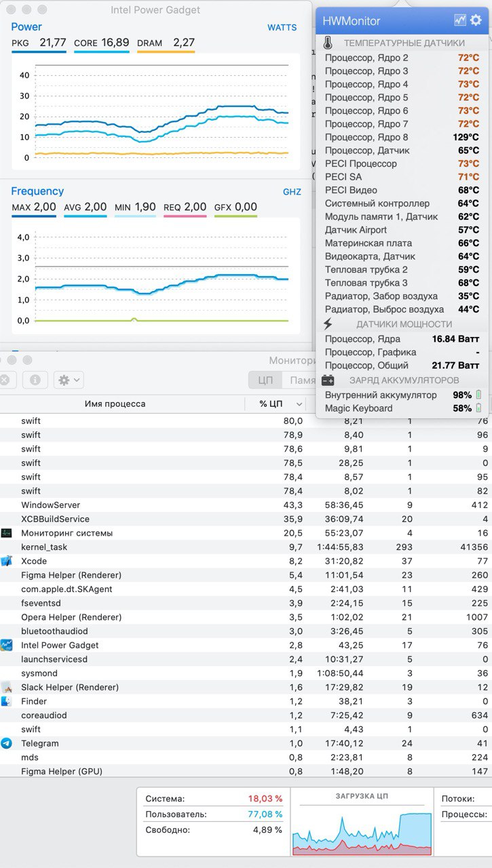
Task: Click the lightning bolt power sensors icon
Action: tap(328, 324)
